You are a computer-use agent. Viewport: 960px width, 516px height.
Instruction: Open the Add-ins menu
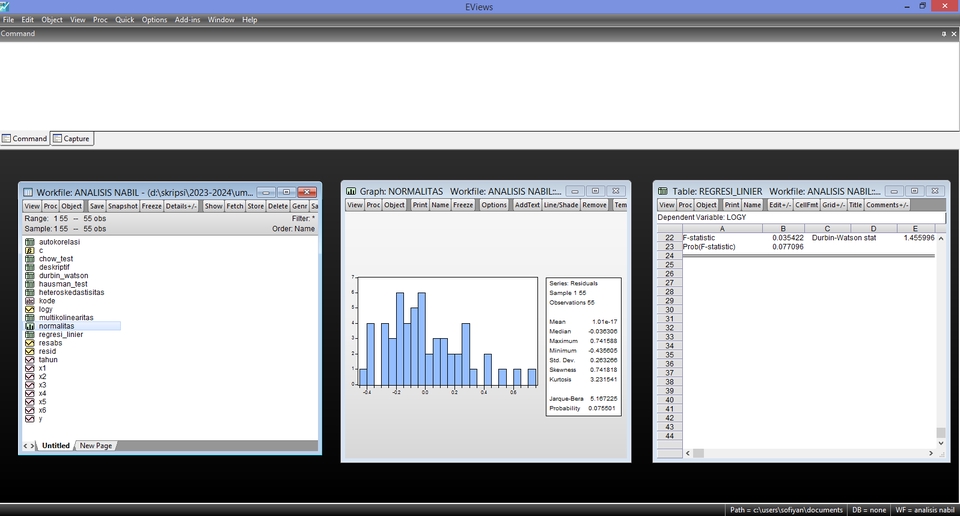pyautogui.click(x=187, y=20)
